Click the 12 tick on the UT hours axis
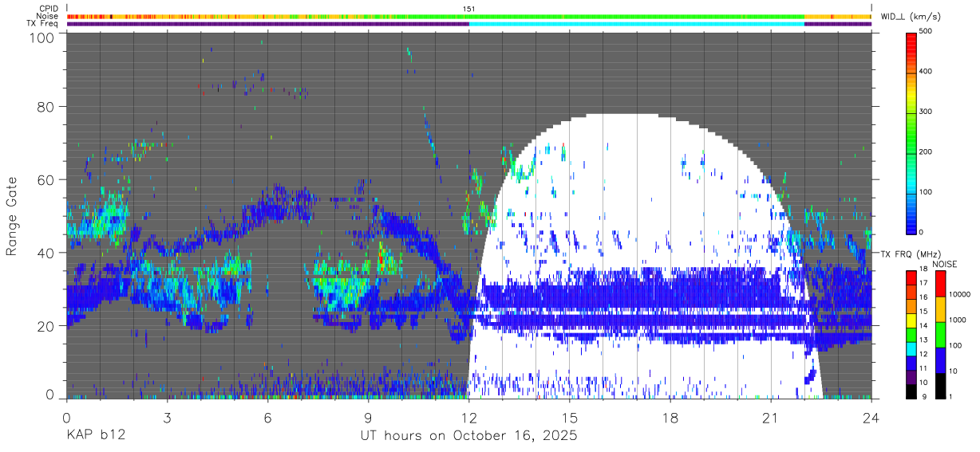 coord(468,417)
